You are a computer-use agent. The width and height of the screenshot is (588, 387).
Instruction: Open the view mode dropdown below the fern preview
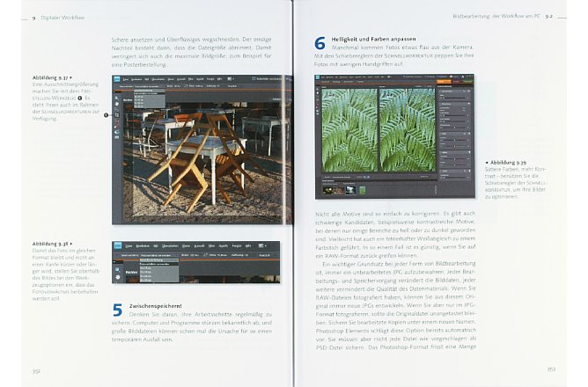pyautogui.click(x=342, y=177)
